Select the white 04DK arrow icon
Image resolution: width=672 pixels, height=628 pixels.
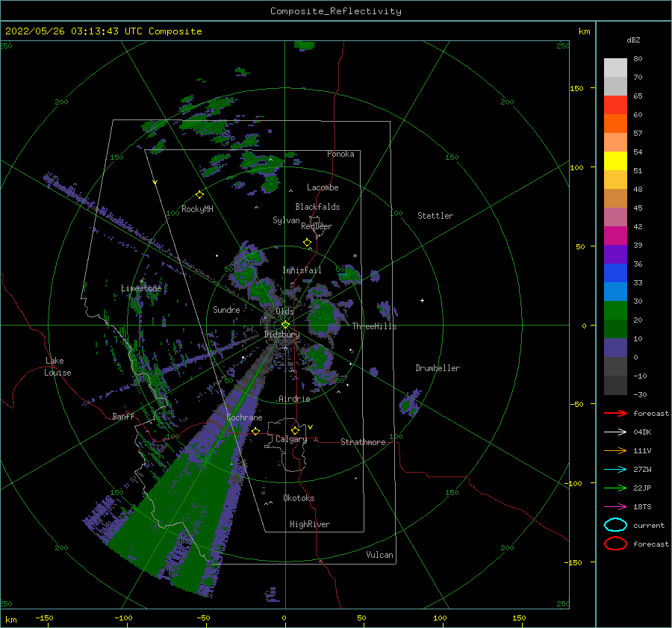615,432
